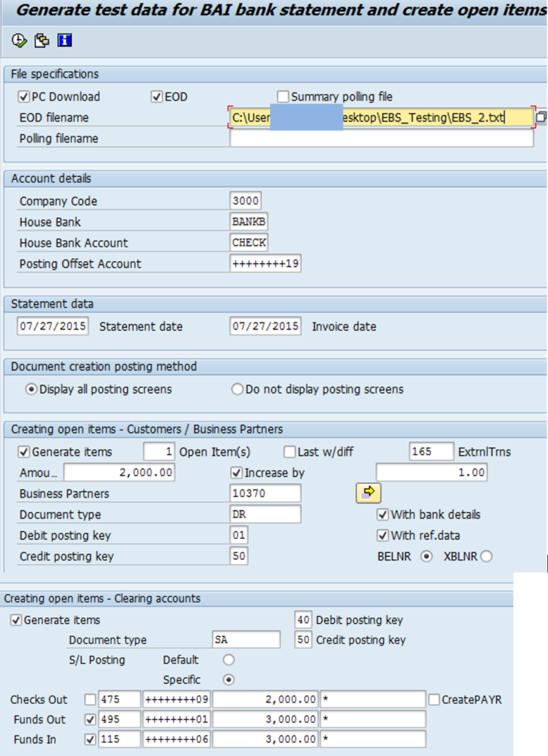The image size is (548, 756).
Task: Click the Business Partners multiple selection arrow
Action: [367, 493]
